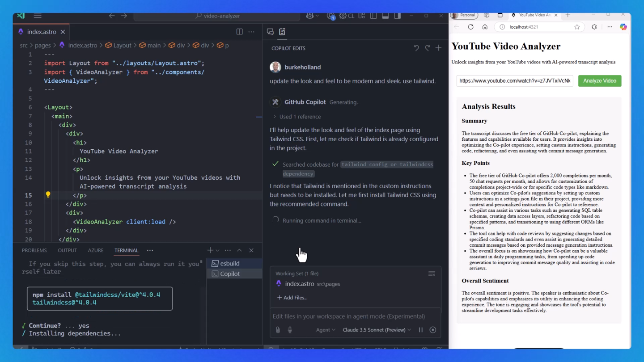
Task: Open Claude 3.5 Sonnet model dropdown
Action: pos(377,330)
